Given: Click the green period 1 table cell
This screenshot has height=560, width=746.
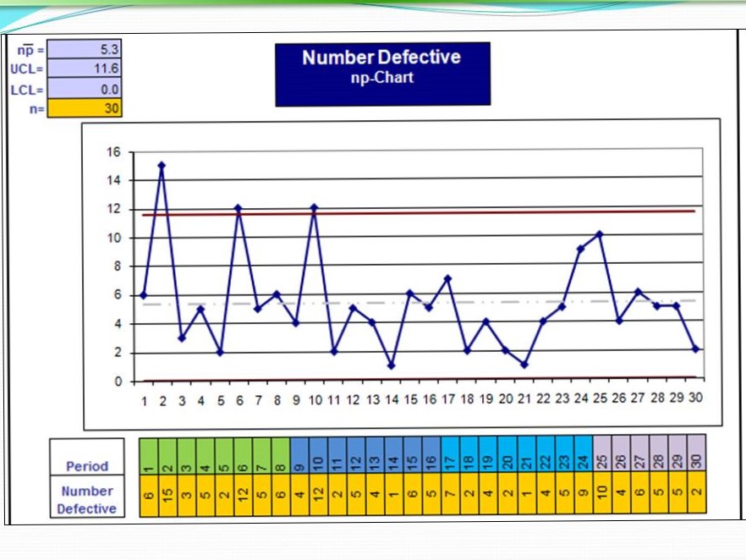Looking at the screenshot, I should pyautogui.click(x=148, y=456).
